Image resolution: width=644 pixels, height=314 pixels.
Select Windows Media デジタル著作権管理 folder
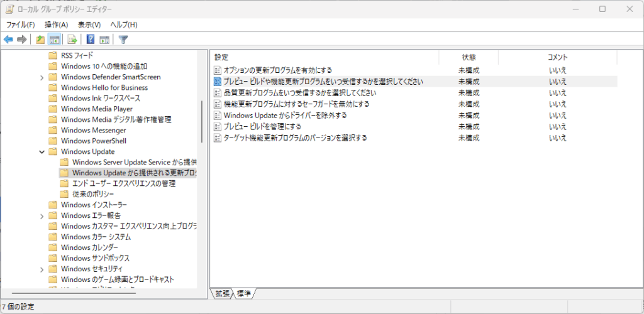click(116, 120)
